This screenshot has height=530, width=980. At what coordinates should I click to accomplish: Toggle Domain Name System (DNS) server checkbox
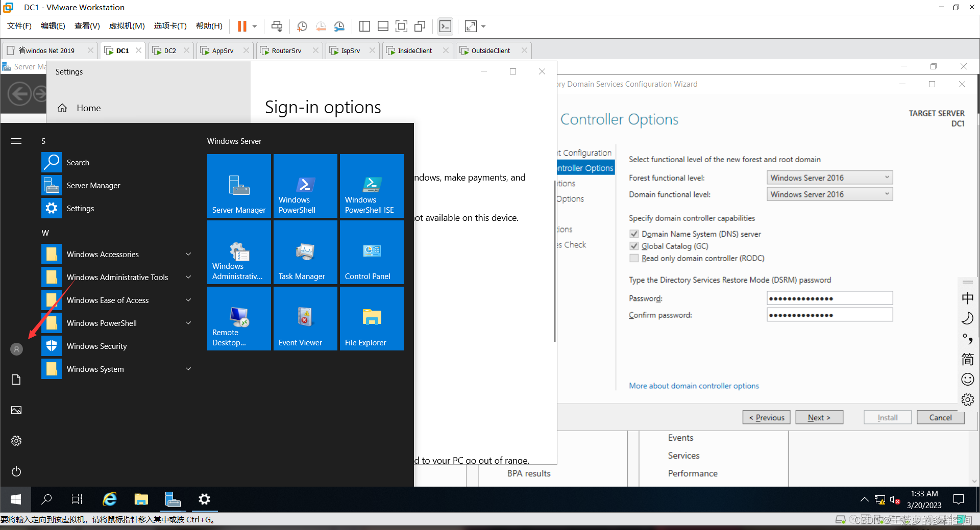point(634,234)
